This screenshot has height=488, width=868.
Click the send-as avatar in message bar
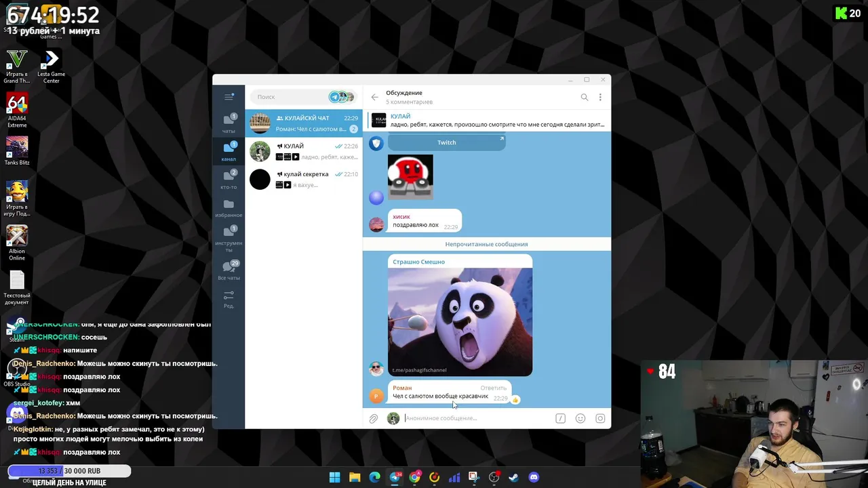point(393,419)
